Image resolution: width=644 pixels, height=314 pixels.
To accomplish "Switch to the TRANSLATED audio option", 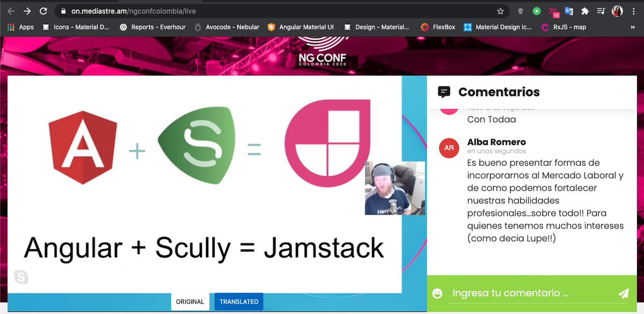I will 239,302.
